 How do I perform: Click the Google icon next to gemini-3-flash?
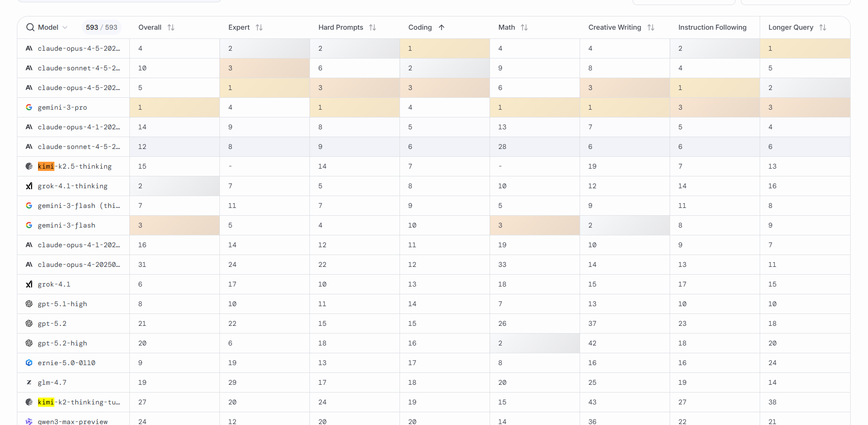pyautogui.click(x=29, y=225)
